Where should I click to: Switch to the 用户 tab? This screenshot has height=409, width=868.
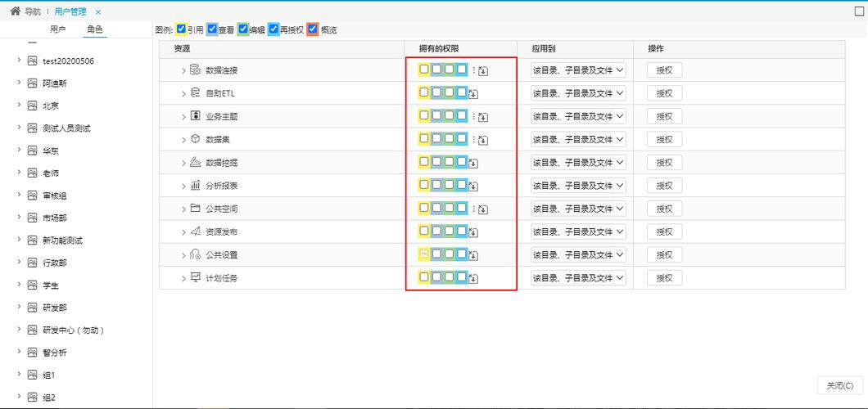[x=57, y=29]
